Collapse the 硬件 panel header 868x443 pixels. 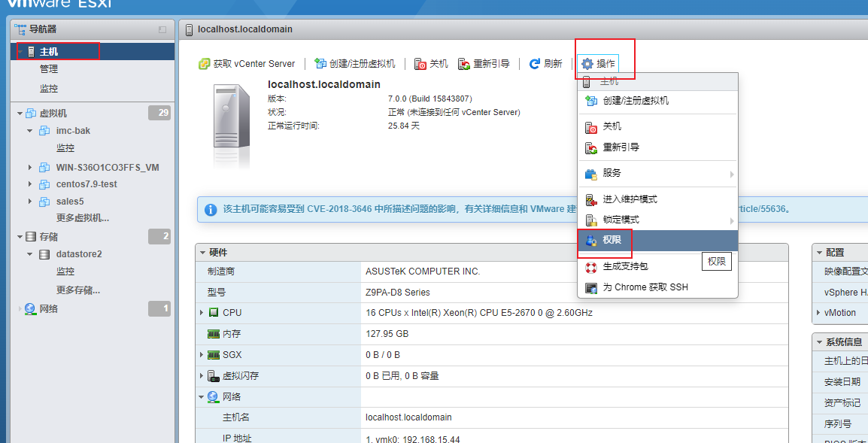(202, 253)
